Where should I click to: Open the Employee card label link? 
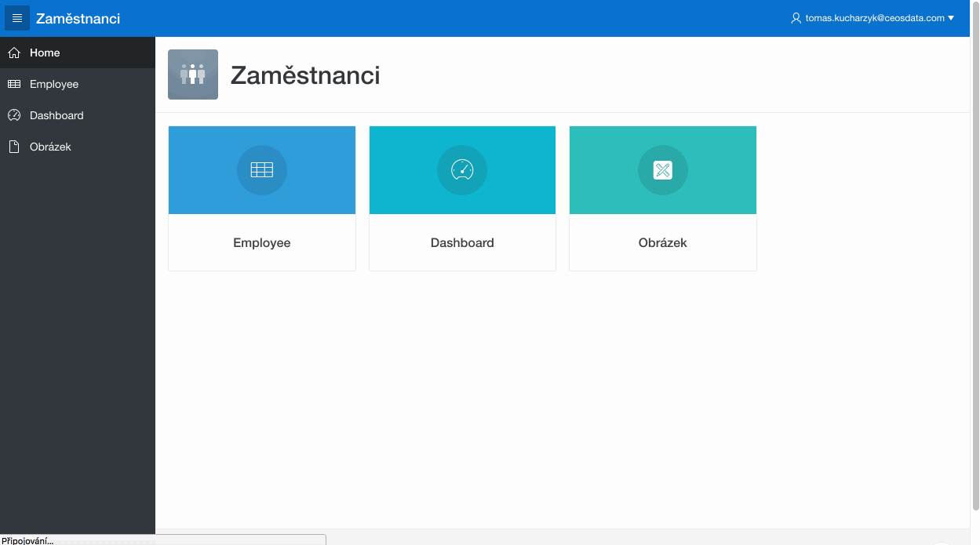(262, 243)
